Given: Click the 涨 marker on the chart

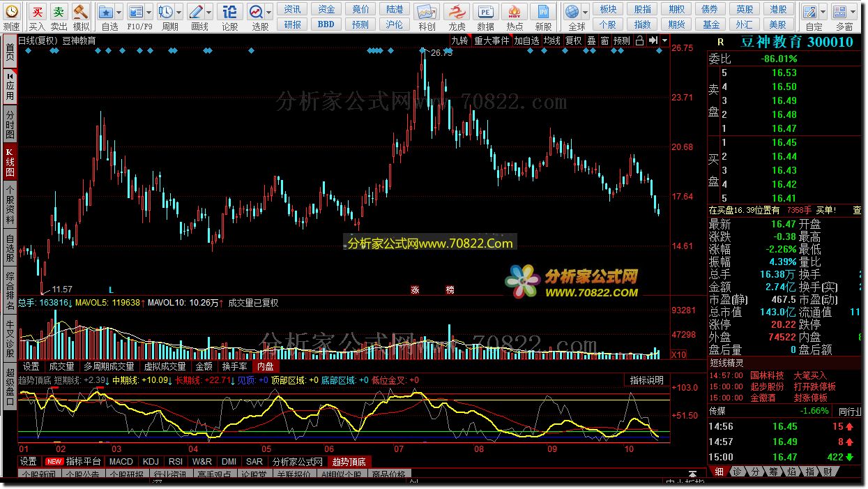Looking at the screenshot, I should 416,289.
